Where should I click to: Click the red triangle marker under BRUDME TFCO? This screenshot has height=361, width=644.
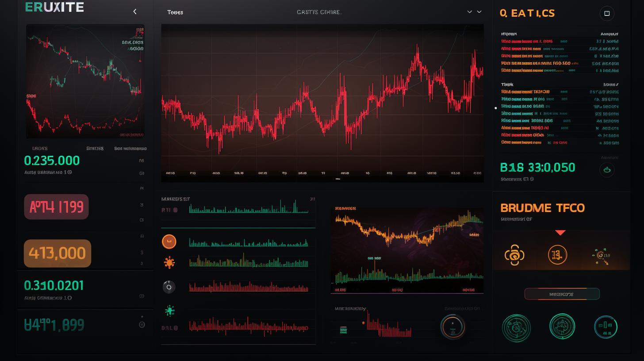(x=560, y=232)
